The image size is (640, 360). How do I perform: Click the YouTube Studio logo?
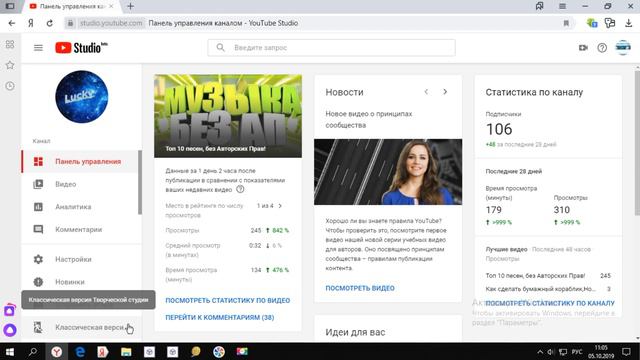coord(81,48)
